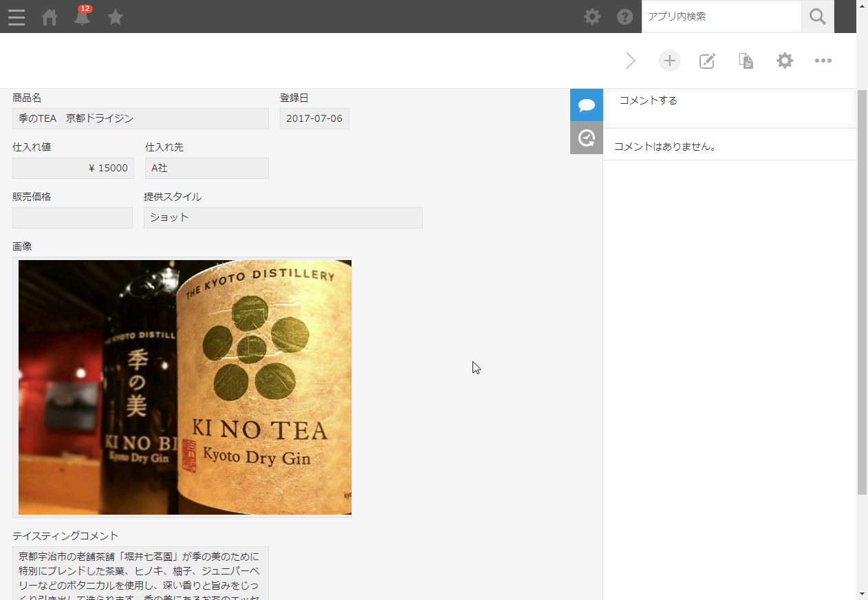Viewport: 868px width, 600px height.
Task: Click the アプリ内検索 search field
Action: click(721, 17)
